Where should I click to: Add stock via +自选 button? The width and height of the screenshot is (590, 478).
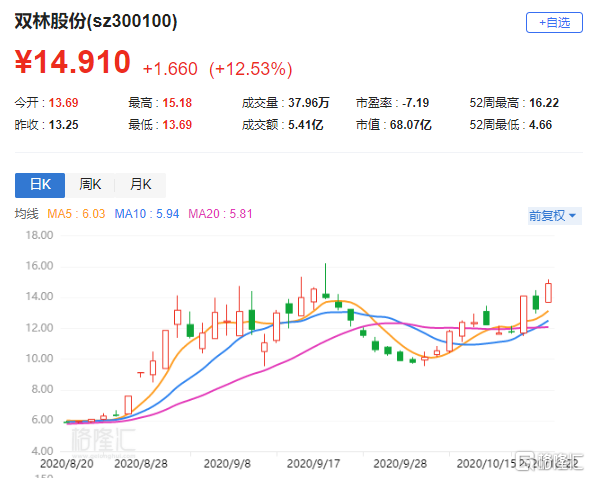click(x=554, y=23)
